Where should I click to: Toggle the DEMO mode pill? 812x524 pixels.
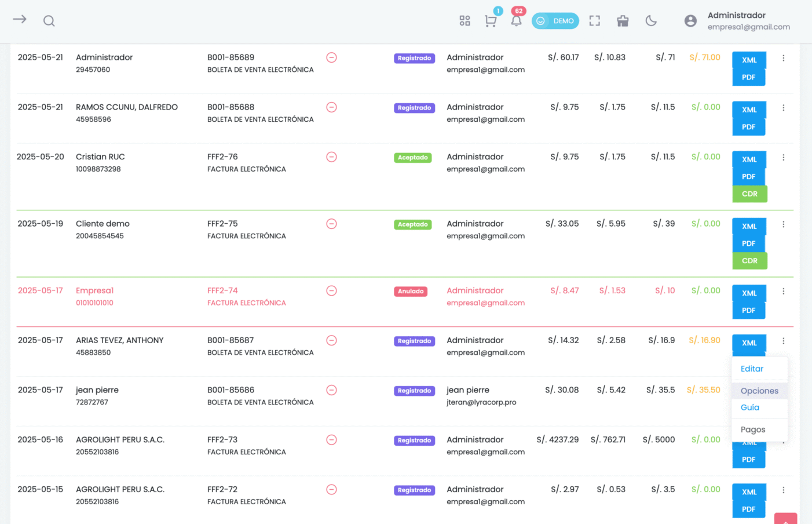555,21
